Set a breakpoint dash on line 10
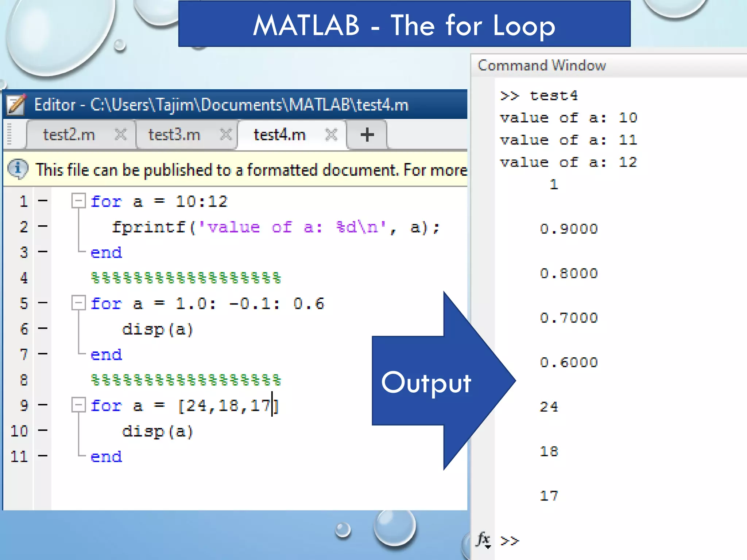The image size is (747, 560). 43,431
